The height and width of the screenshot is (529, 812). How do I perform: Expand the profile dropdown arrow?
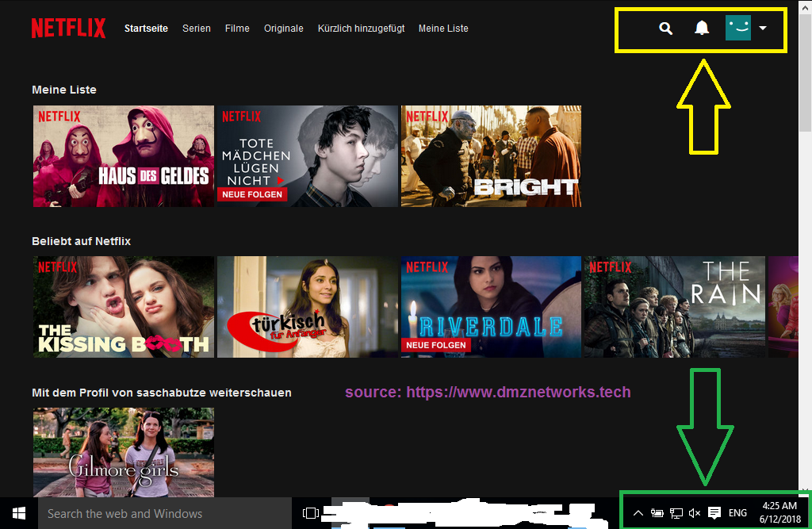coord(762,28)
